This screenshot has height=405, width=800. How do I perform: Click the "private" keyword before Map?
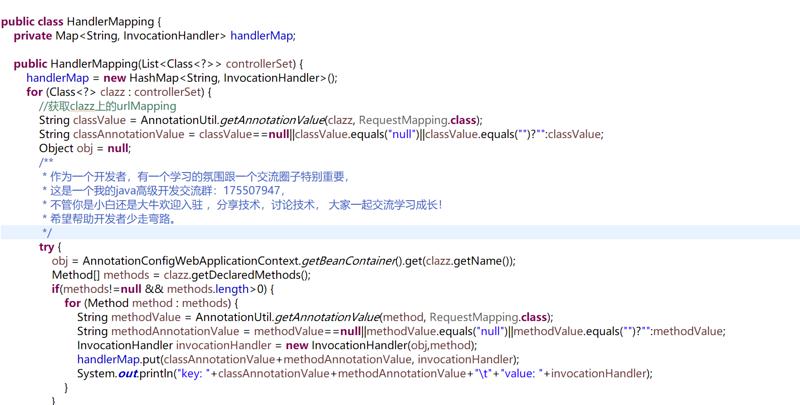(x=33, y=36)
